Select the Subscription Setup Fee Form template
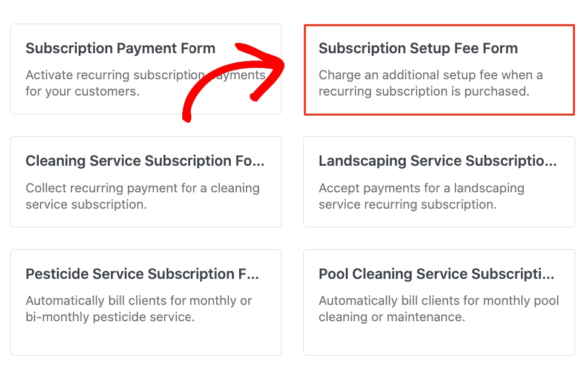588x366 pixels. [x=438, y=68]
